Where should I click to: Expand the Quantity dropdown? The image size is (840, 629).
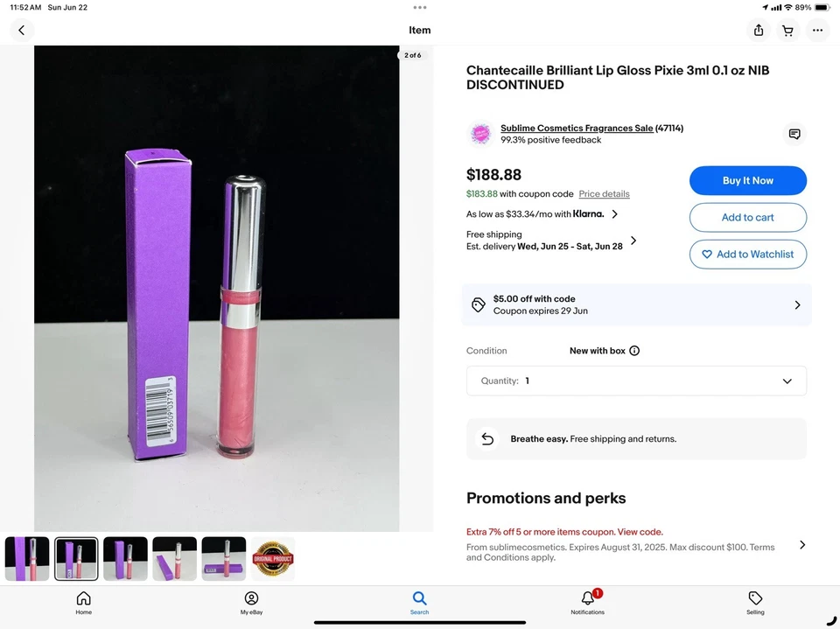point(636,381)
